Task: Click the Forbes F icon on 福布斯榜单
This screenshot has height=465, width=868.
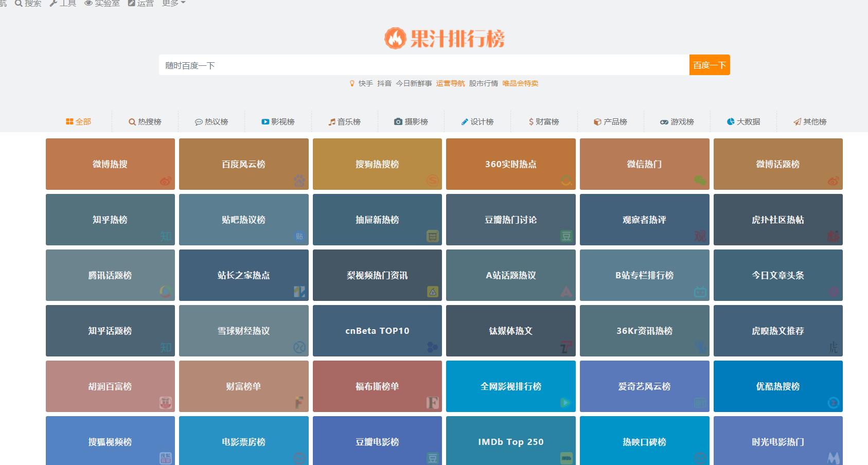Action: click(432, 403)
